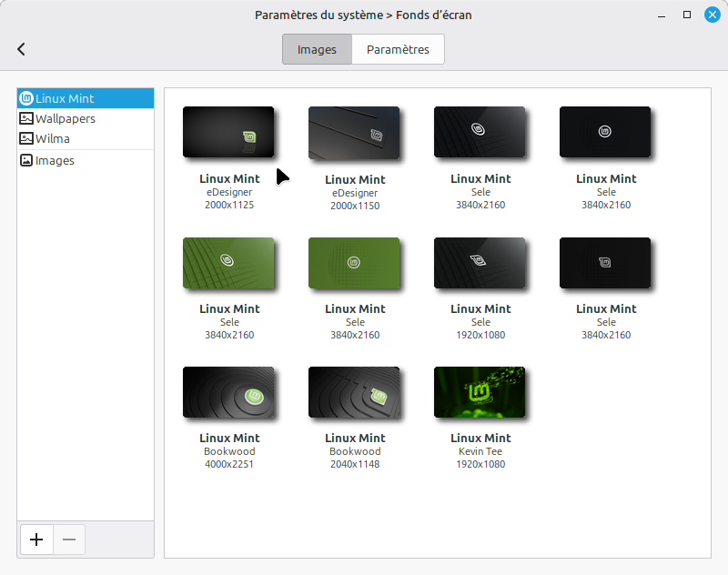
Task: Select Sele 1920x1080 dark wallpaper
Action: 480,263
